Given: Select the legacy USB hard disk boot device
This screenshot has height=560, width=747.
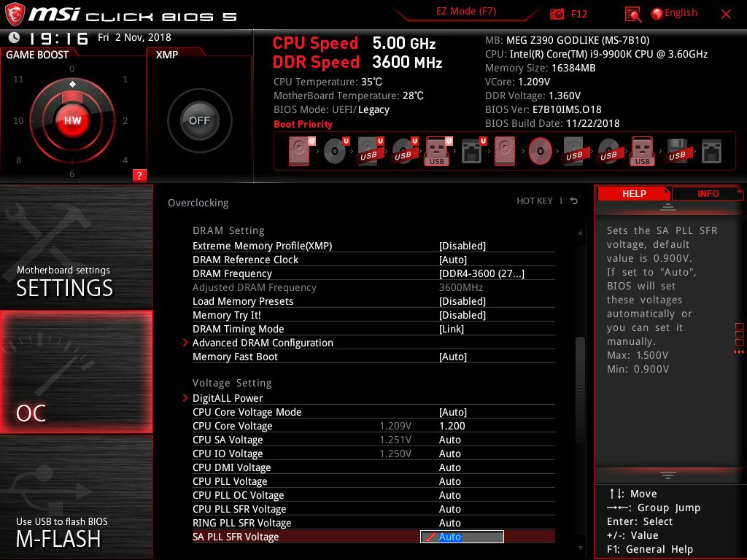Looking at the screenshot, I should coord(575,151).
